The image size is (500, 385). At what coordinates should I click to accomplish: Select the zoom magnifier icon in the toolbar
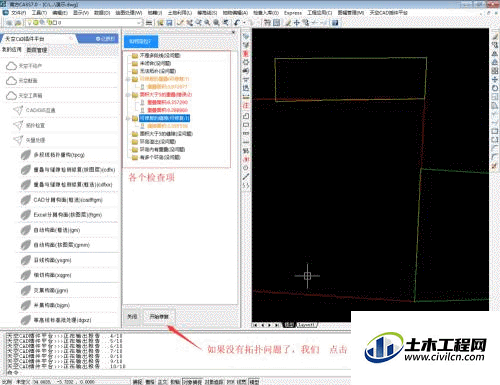207,23
